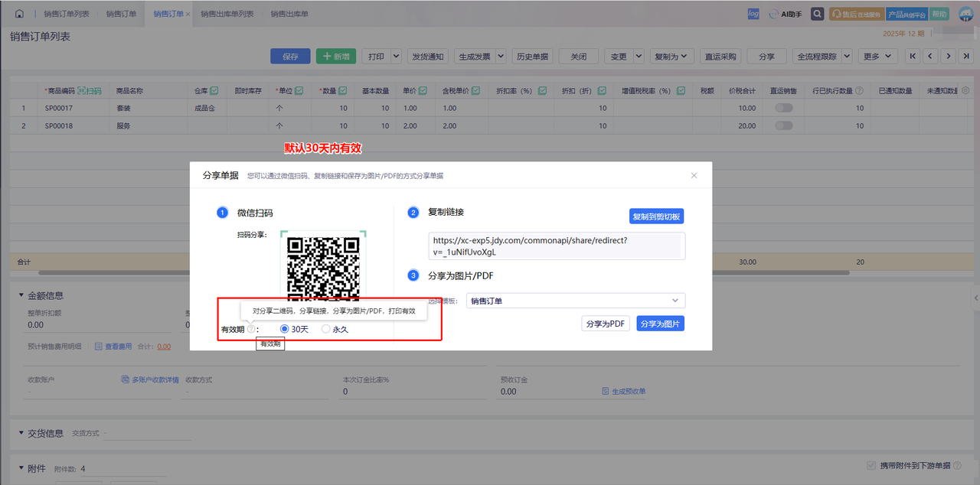Screen dimensions: 980x485
Task: Click the 历史单据 button
Action: point(532,56)
